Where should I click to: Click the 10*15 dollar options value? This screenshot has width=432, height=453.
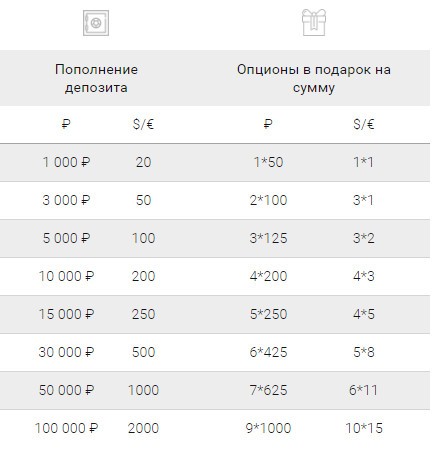(364, 428)
